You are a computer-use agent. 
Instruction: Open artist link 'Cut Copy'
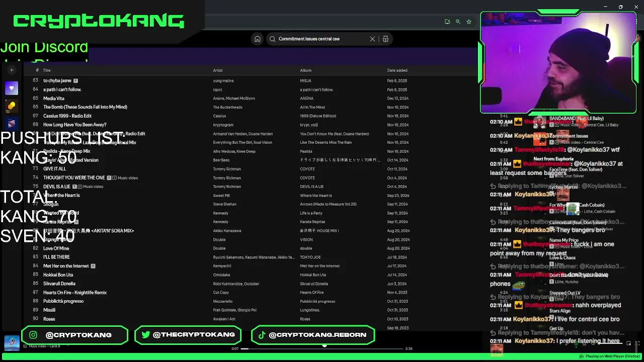[x=221, y=293]
